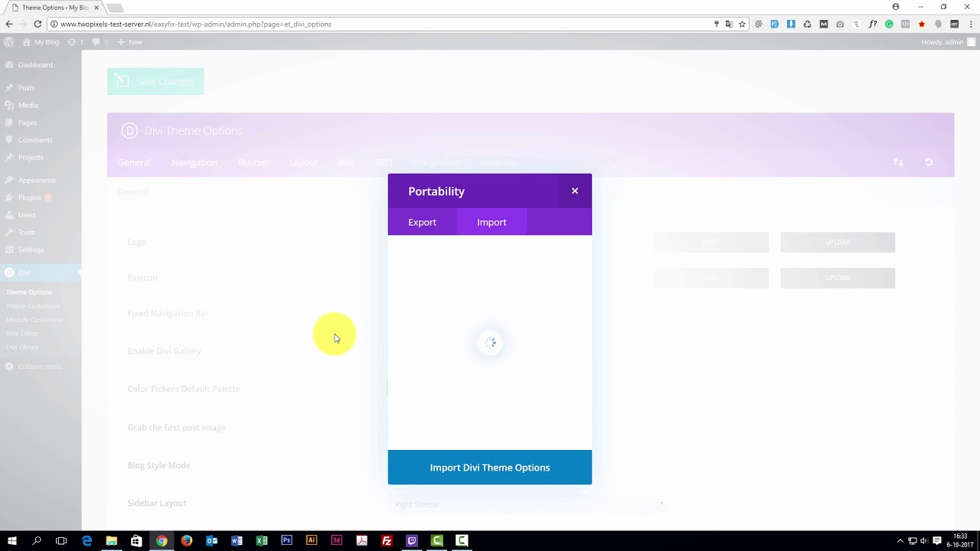980x551 pixels.
Task: Click the reset options icon in Divi header
Action: [x=929, y=162]
